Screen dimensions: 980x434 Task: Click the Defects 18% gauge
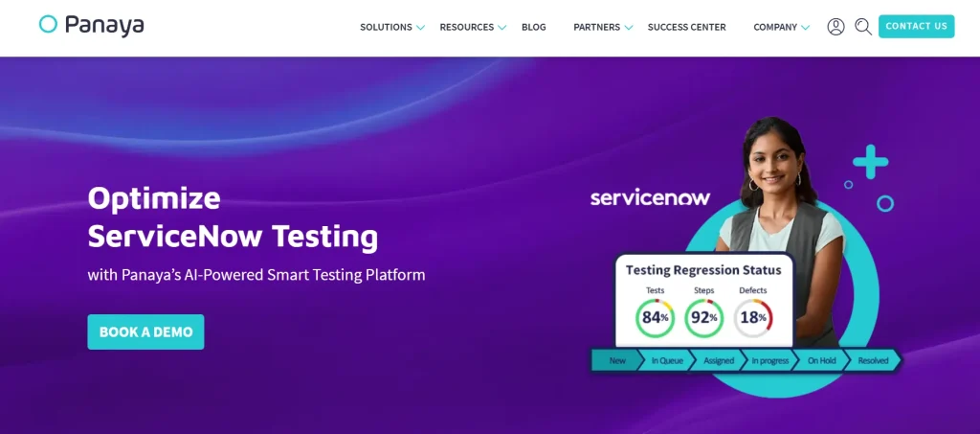(753, 318)
